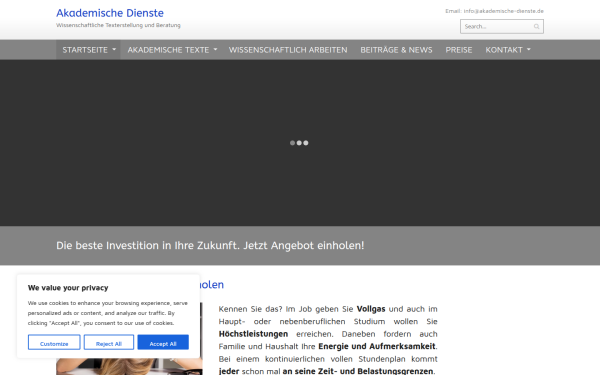Click the 'We value your privacy' heading
Screen dimensions: 600x375
[x=68, y=288]
